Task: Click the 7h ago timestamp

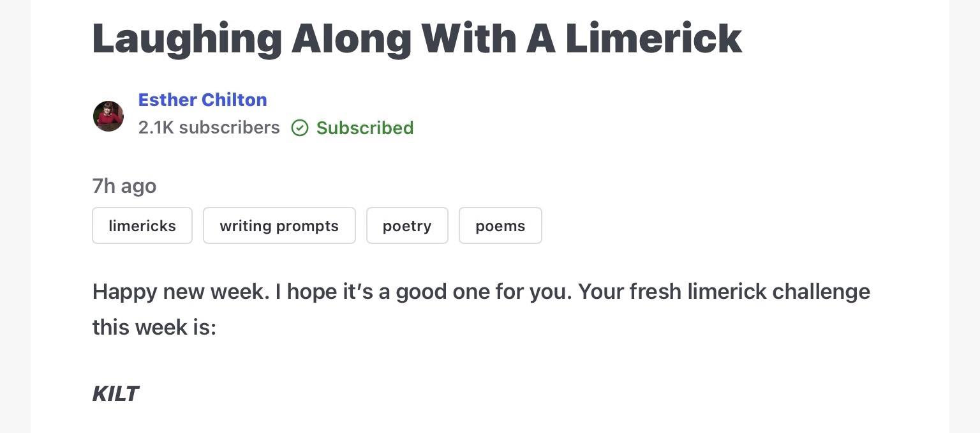Action: (x=124, y=186)
